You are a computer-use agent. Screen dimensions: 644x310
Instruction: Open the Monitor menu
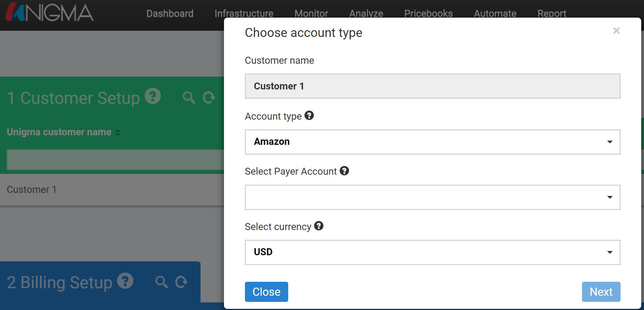click(x=311, y=13)
